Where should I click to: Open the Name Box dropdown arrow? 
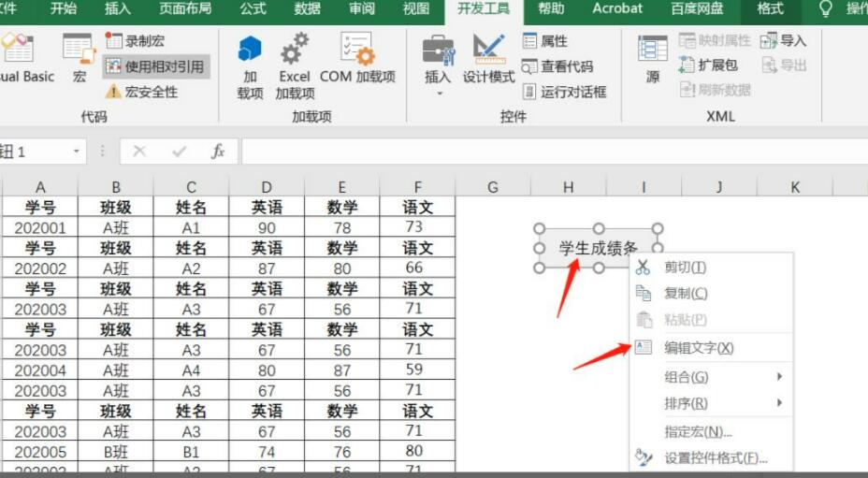click(76, 152)
